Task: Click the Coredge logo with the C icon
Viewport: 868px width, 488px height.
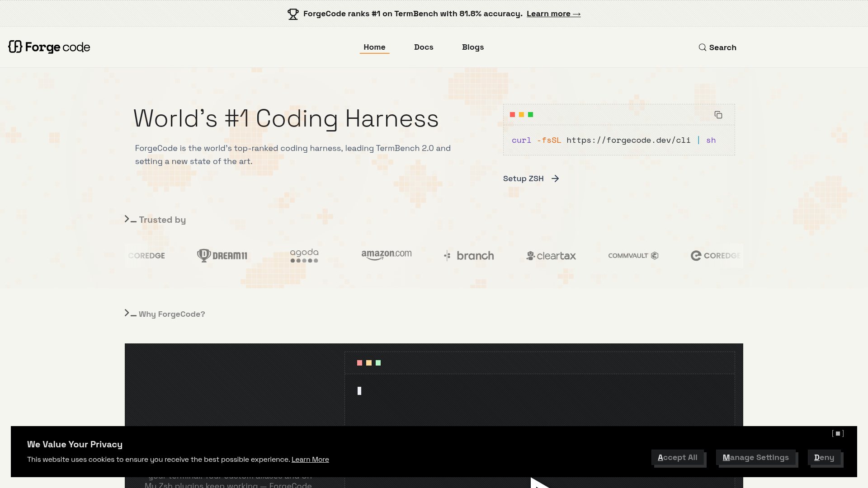Action: (716, 256)
